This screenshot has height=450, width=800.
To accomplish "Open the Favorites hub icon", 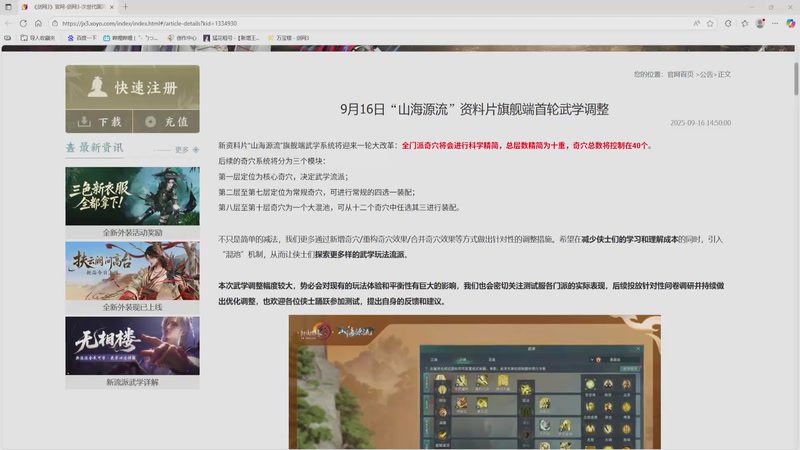I will (x=745, y=23).
